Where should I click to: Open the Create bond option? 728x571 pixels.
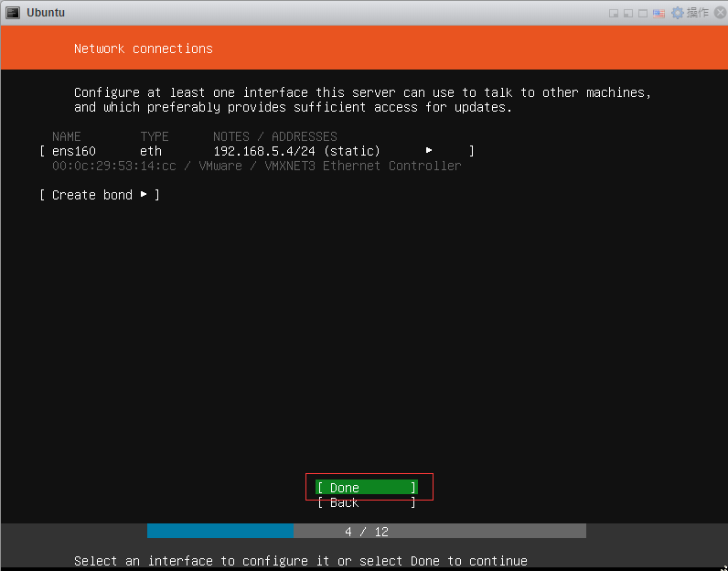(x=100, y=195)
